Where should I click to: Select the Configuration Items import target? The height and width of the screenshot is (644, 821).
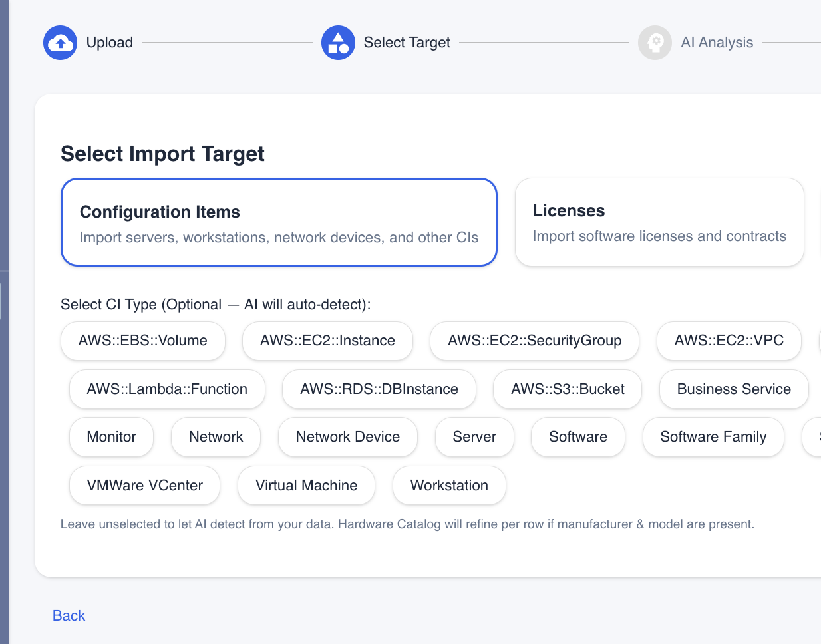tap(279, 222)
